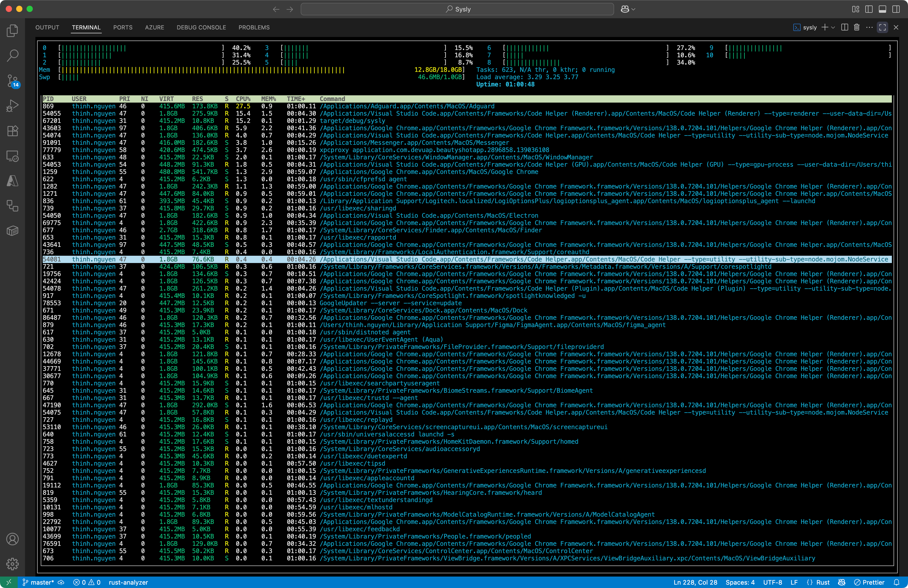Split the terminal pane
The image size is (908, 588).
(844, 28)
